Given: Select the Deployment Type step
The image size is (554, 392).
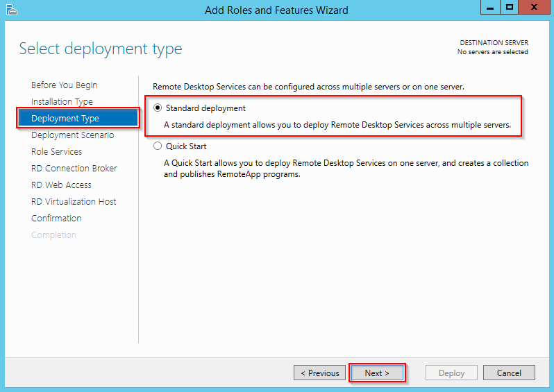Looking at the screenshot, I should [65, 119].
